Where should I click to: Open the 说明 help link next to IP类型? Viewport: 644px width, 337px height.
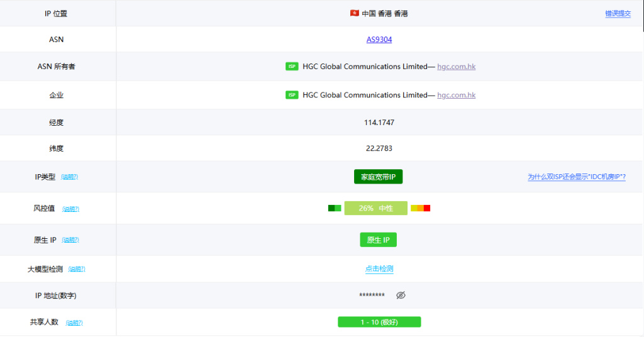(x=70, y=177)
